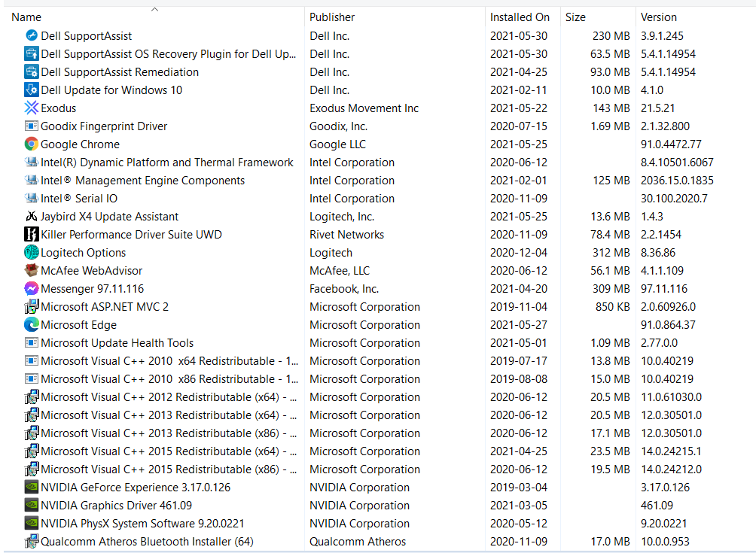Click the Qualcomm Atheros publisher cell

(x=358, y=542)
